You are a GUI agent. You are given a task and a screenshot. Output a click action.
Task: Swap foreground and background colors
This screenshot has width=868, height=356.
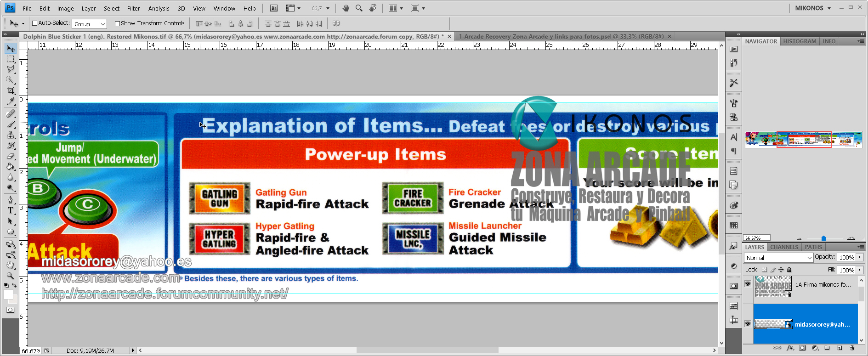click(14, 285)
